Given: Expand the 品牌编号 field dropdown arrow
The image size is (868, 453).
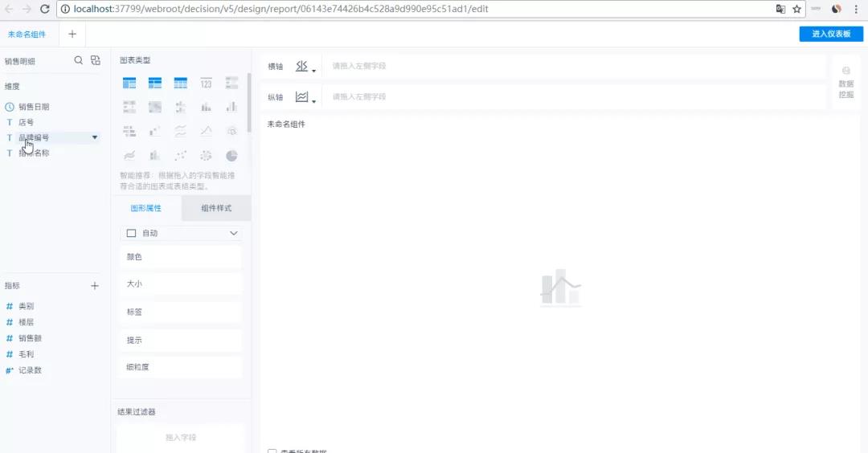Looking at the screenshot, I should click(95, 137).
